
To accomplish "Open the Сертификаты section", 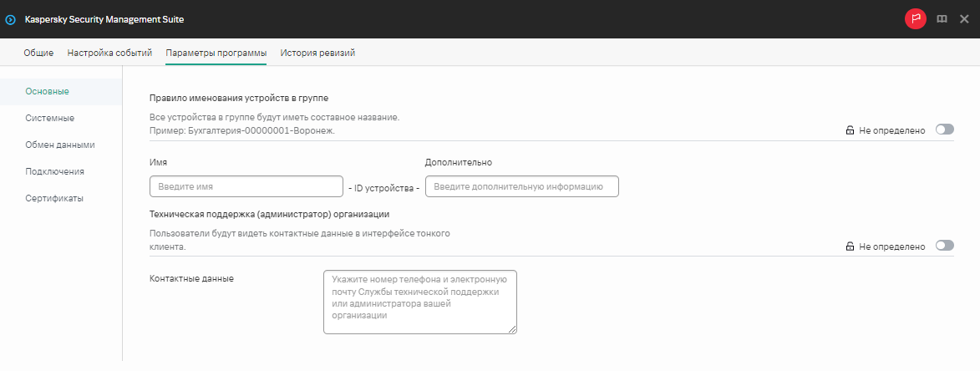I will click(x=54, y=198).
